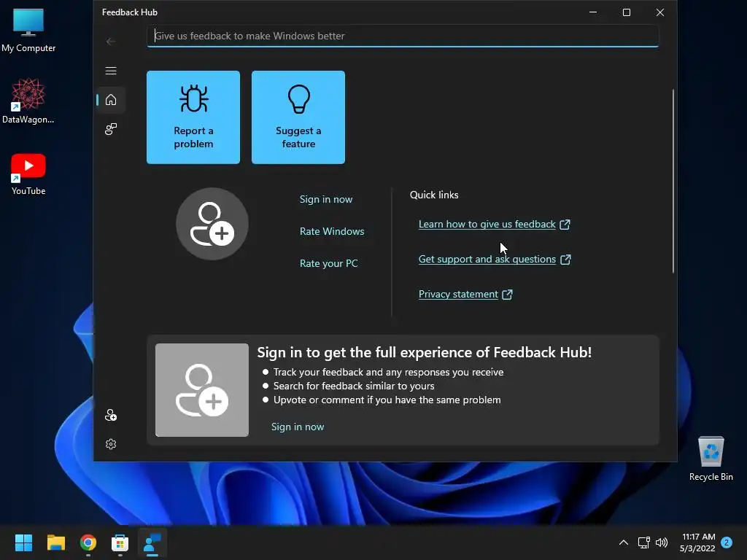Focus the feedback search box
Screen dimensions: 747x560
403,36
